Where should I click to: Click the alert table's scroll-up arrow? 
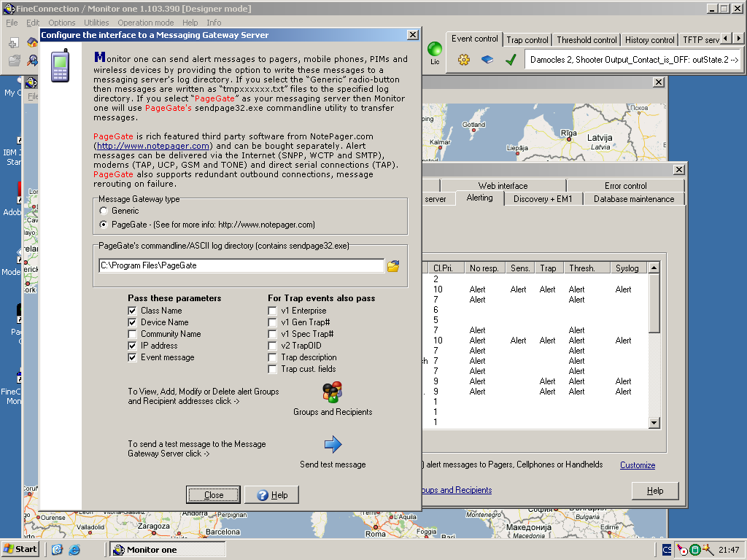654,268
